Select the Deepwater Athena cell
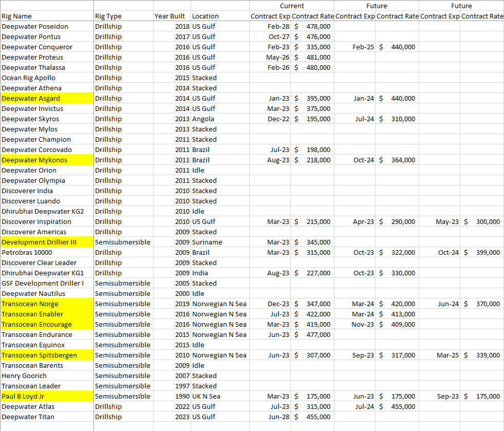Image resolution: width=504 pixels, height=431 pixels. [47, 88]
